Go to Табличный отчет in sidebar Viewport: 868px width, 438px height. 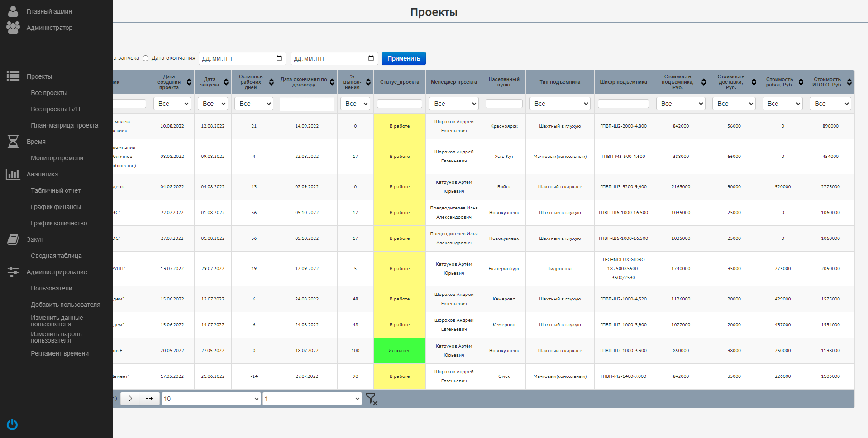pos(56,190)
